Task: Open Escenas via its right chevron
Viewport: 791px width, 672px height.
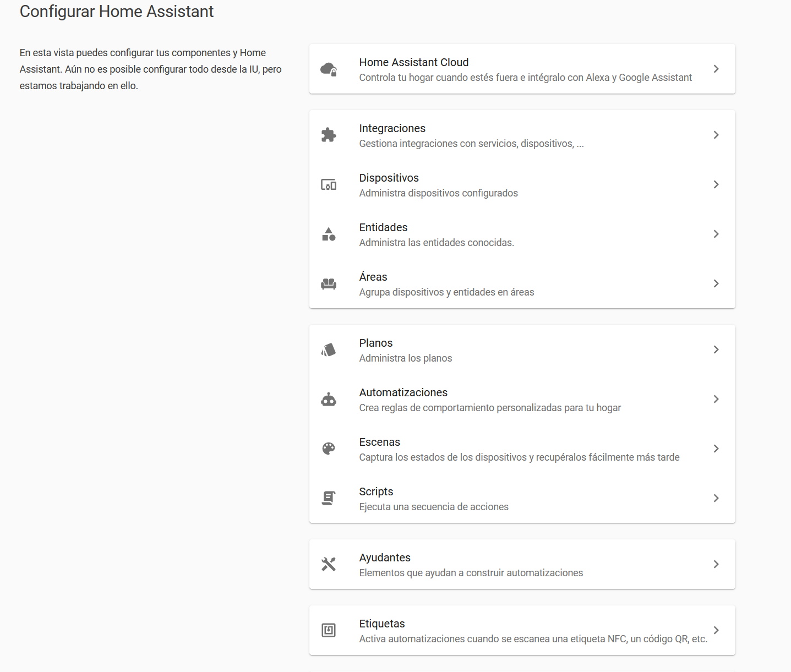Action: [x=716, y=449]
